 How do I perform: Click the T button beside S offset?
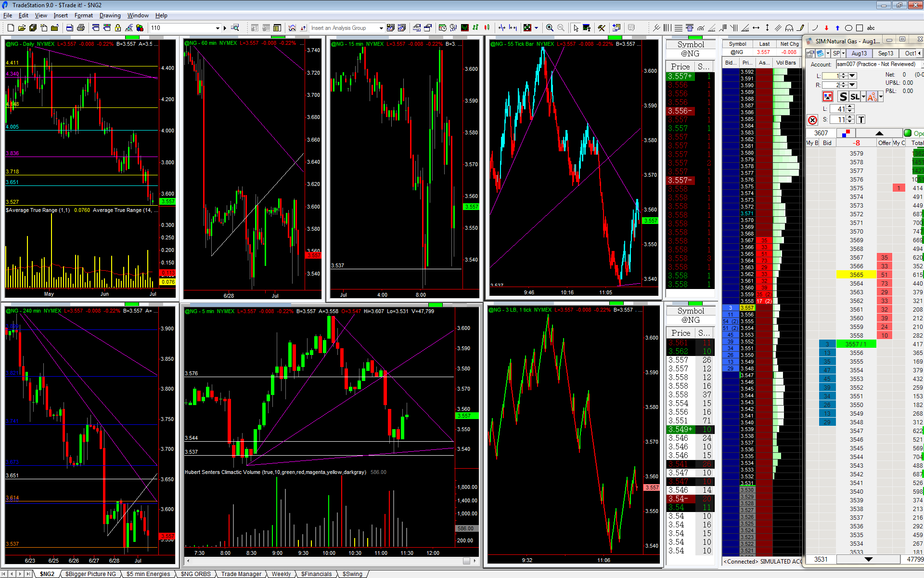(x=861, y=119)
